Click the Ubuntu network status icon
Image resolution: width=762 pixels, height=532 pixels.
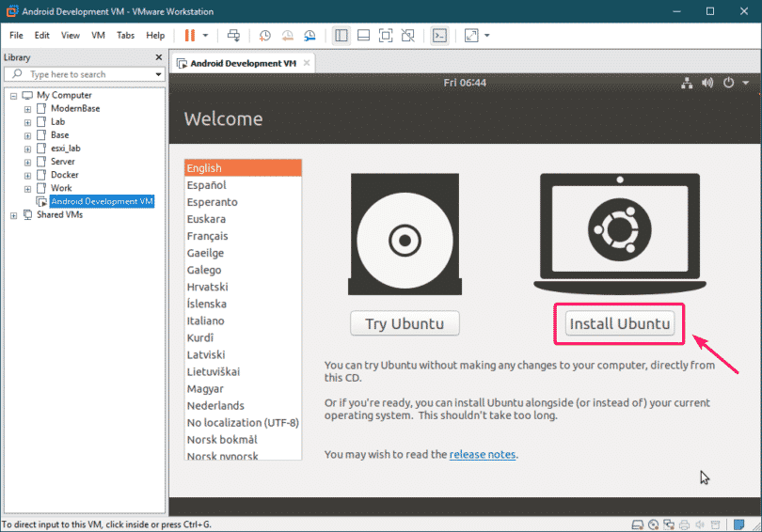(687, 83)
